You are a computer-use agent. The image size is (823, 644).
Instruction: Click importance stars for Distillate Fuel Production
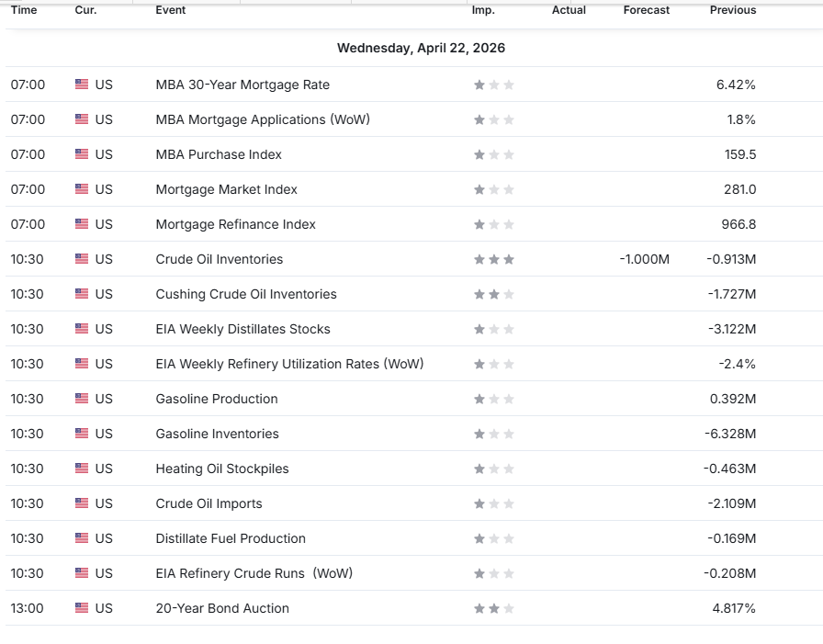pyautogui.click(x=494, y=538)
